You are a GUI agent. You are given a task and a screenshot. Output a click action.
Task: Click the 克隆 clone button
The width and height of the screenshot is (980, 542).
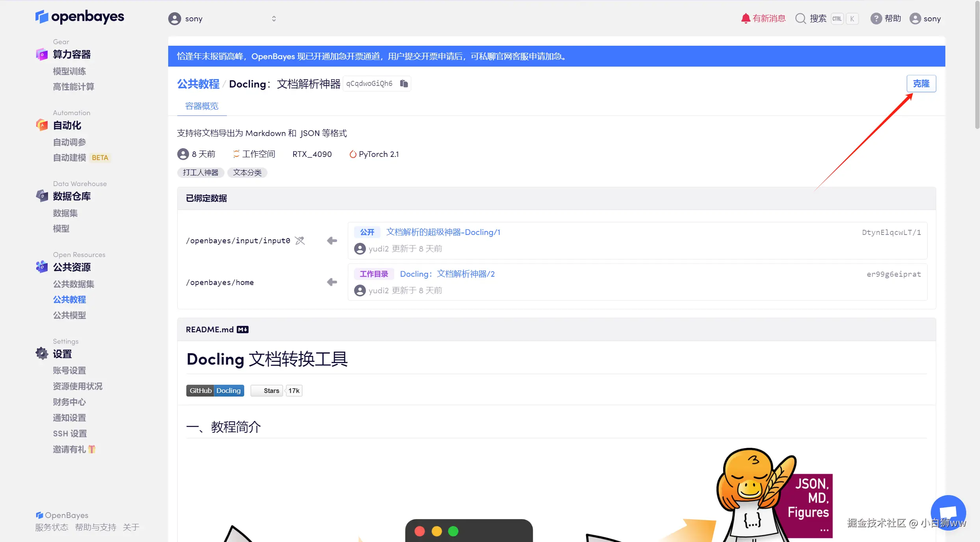(921, 84)
